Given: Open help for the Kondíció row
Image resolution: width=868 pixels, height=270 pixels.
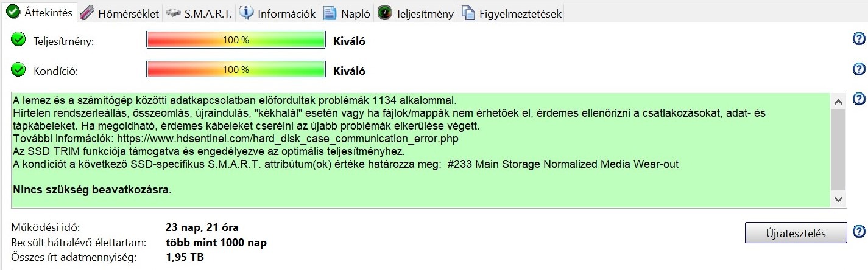Looking at the screenshot, I should click(x=859, y=69).
